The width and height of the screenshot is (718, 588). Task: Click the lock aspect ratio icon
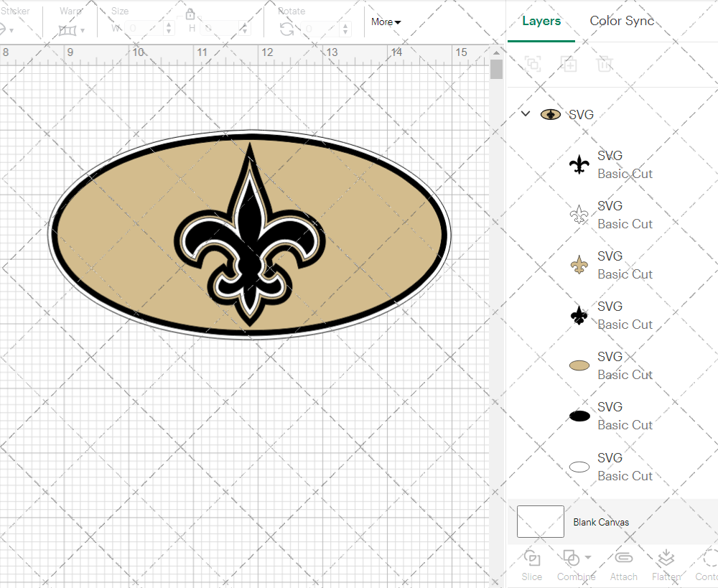[x=190, y=14]
